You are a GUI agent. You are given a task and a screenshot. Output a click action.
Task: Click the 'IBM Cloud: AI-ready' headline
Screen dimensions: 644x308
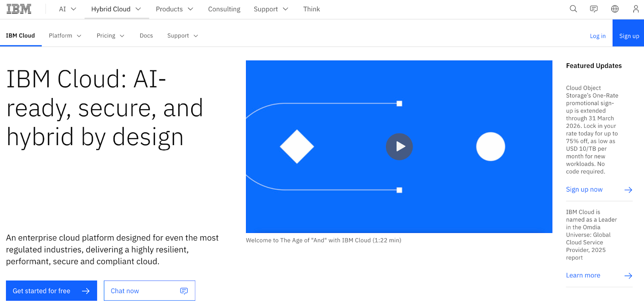point(105,108)
